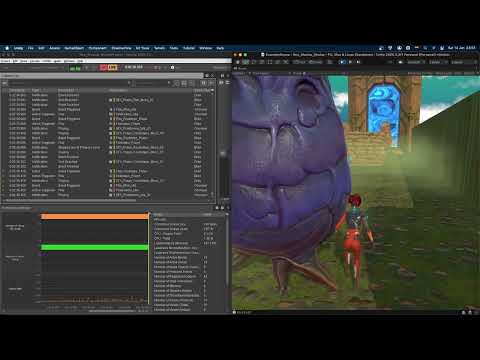The height and width of the screenshot is (360, 480).
Task: Click Unity Pause button
Action: click(350, 62)
